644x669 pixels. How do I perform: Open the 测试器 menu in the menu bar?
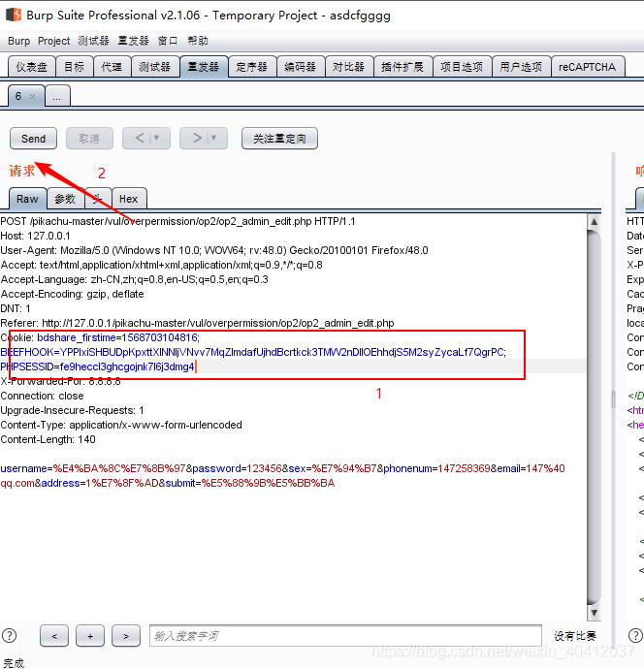93,41
